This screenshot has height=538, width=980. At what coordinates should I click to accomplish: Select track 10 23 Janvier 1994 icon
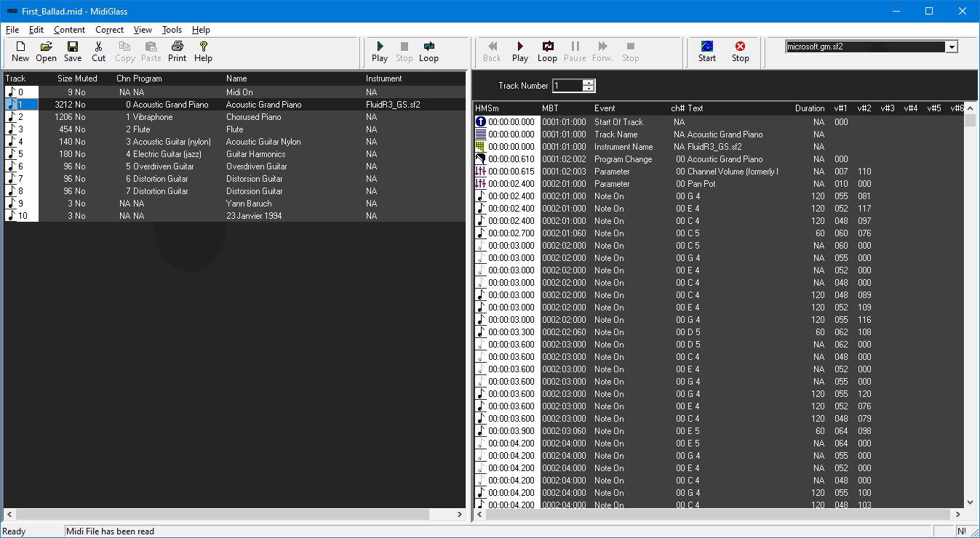(x=11, y=216)
